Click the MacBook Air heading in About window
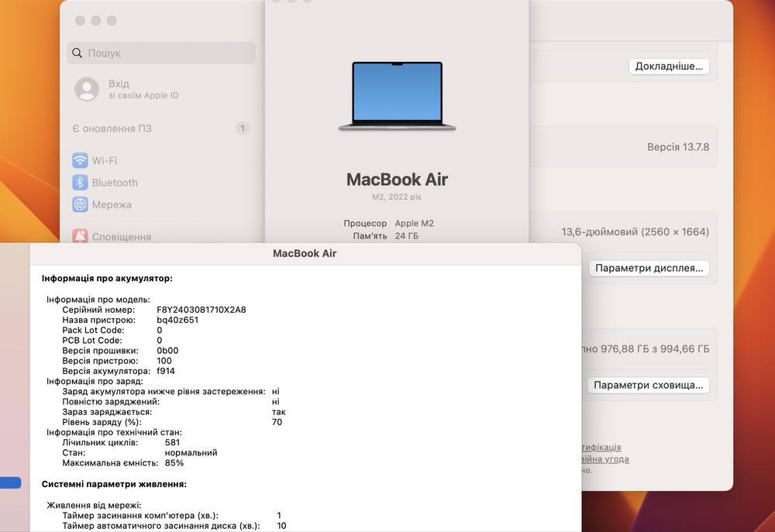 coord(397,180)
